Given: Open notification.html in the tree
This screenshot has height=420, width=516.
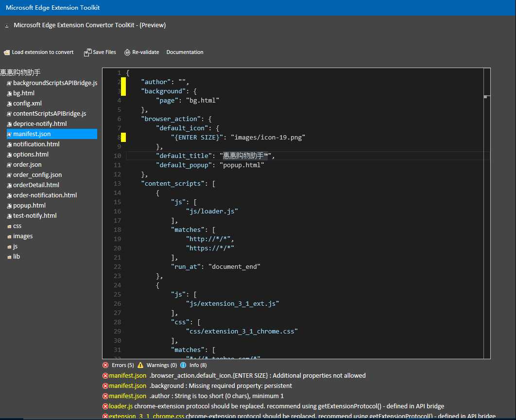Looking at the screenshot, I should tap(36, 144).
